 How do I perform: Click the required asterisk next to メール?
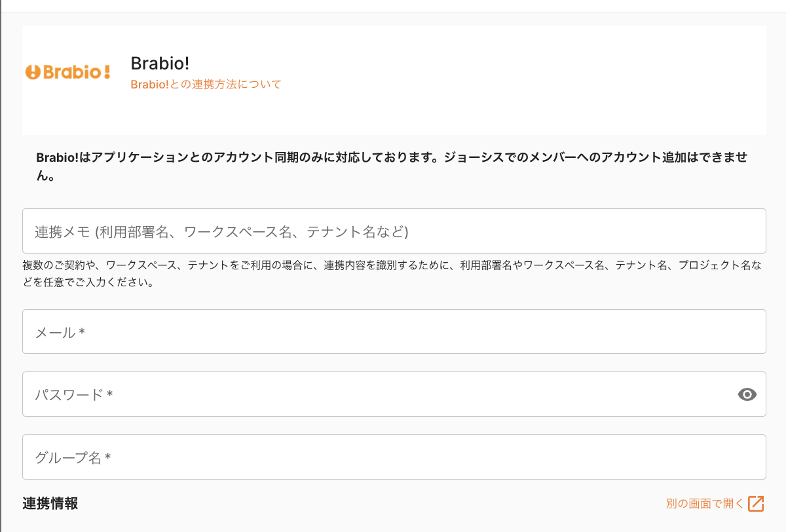coord(82,332)
